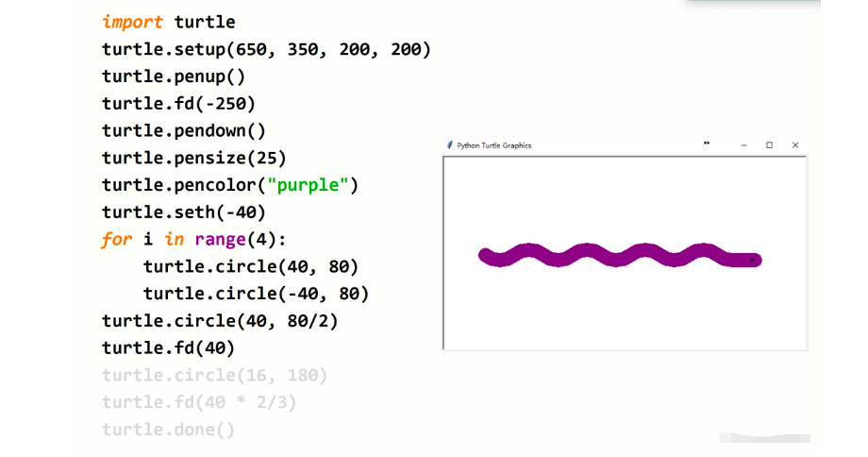Click the purple snake's rounded tail end

[487, 255]
